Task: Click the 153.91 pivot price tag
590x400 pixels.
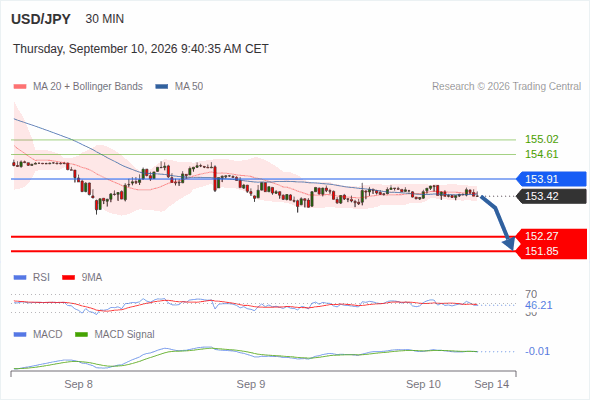Action: [x=551, y=179]
